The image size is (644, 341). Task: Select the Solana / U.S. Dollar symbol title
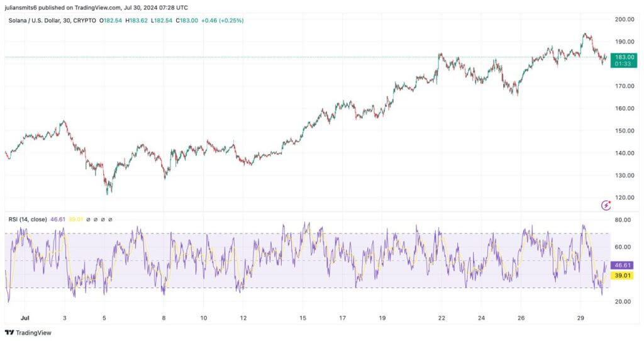[52, 20]
